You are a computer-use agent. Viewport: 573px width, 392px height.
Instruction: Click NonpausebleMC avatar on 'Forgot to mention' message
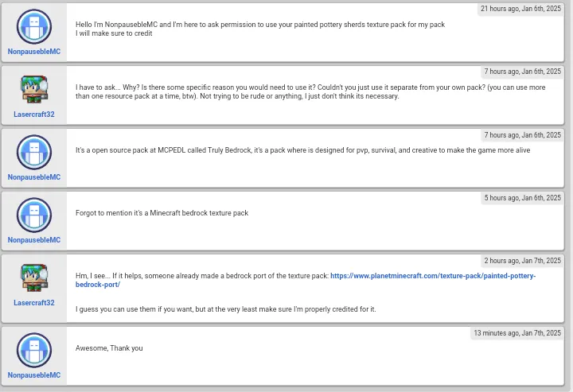[x=34, y=215]
